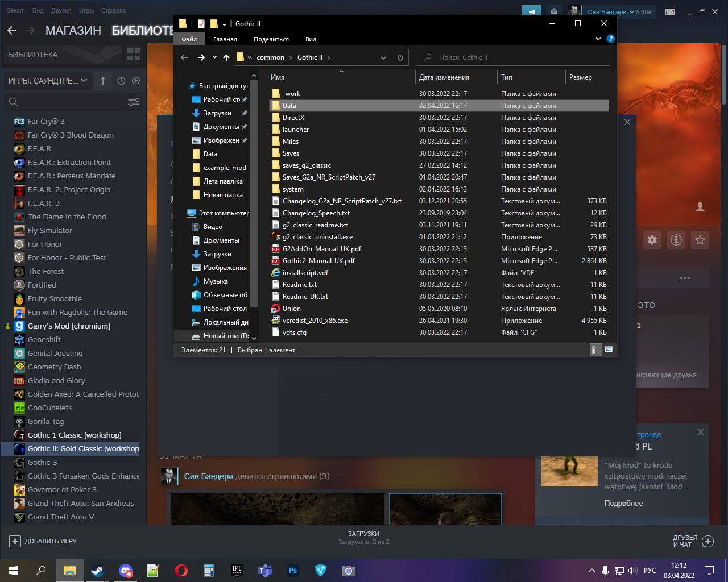Open Steam game settings gear icon
Viewport: 728px width, 582px height.
(652, 240)
